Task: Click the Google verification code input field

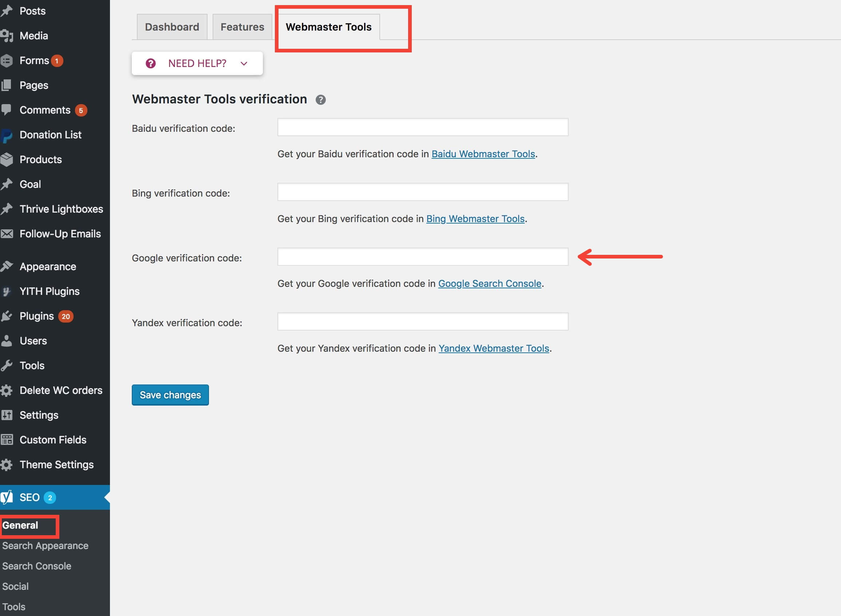Action: click(422, 257)
